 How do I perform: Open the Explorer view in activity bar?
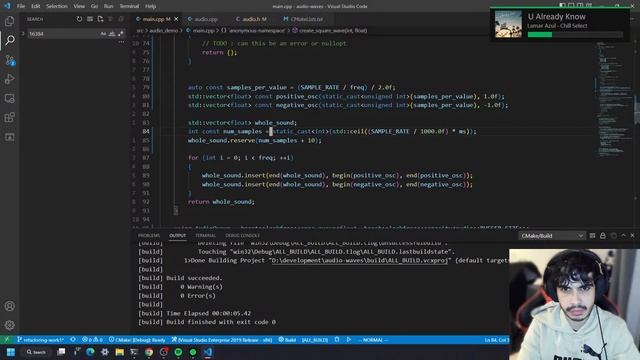[x=9, y=21]
